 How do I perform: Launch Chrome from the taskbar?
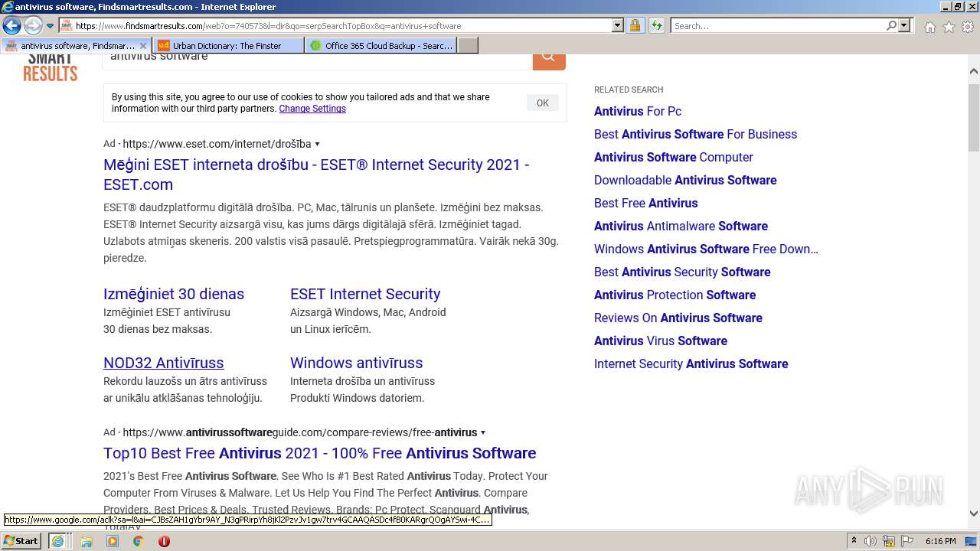point(138,541)
